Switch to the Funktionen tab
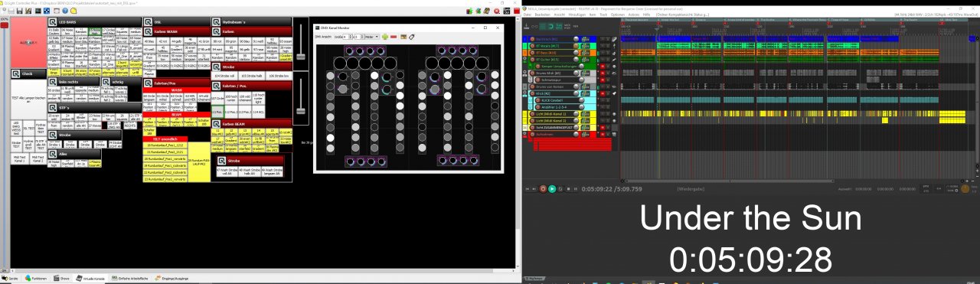Image resolution: width=980 pixels, height=284 pixels. click(x=36, y=279)
